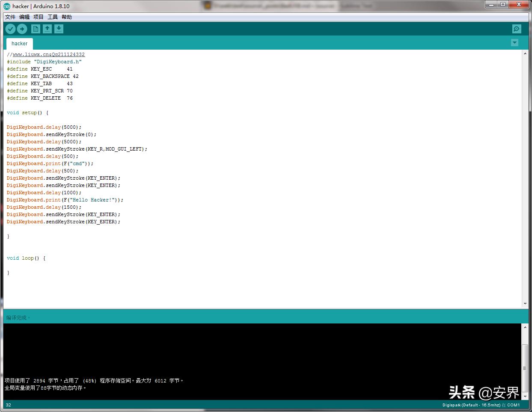532x412 pixels.
Task: Click the #define KEY_ESC 41 line
Action: pyautogui.click(x=40, y=69)
